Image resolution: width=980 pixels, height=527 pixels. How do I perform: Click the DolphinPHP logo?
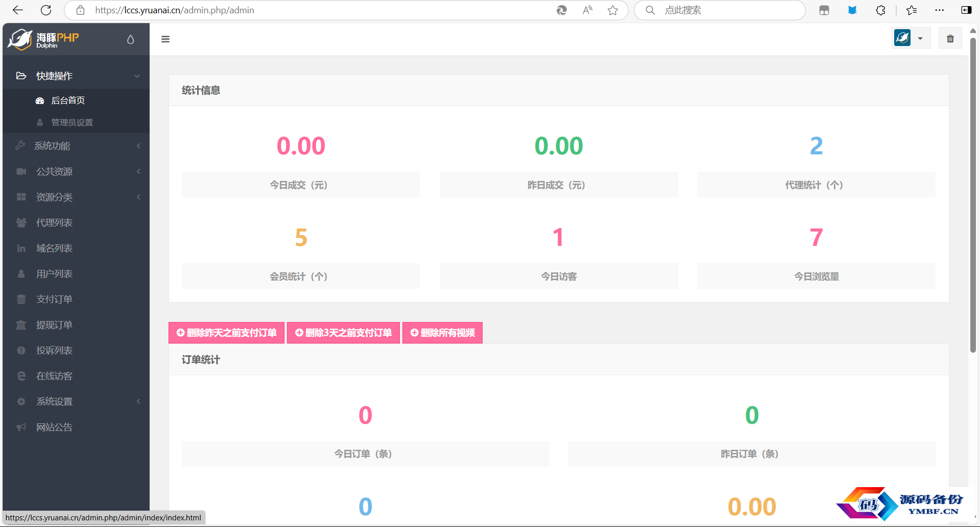[44, 39]
